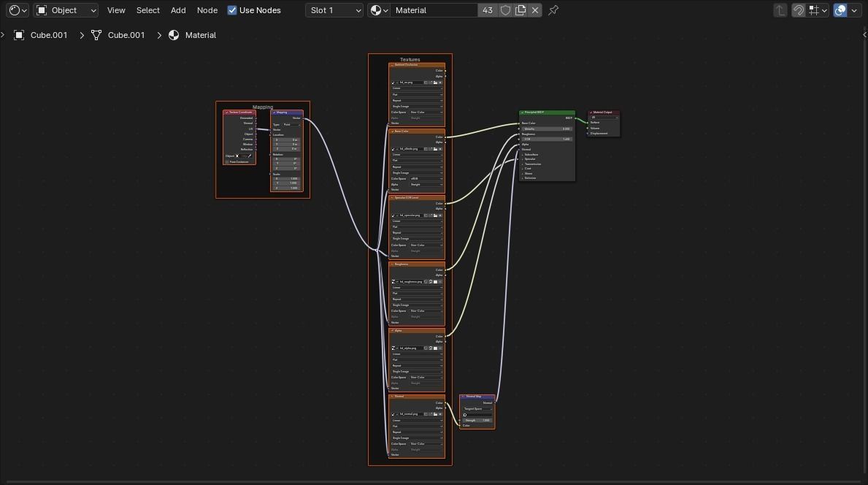Open the Select menu
Image resolution: width=868 pixels, height=485 pixels.
(x=147, y=10)
